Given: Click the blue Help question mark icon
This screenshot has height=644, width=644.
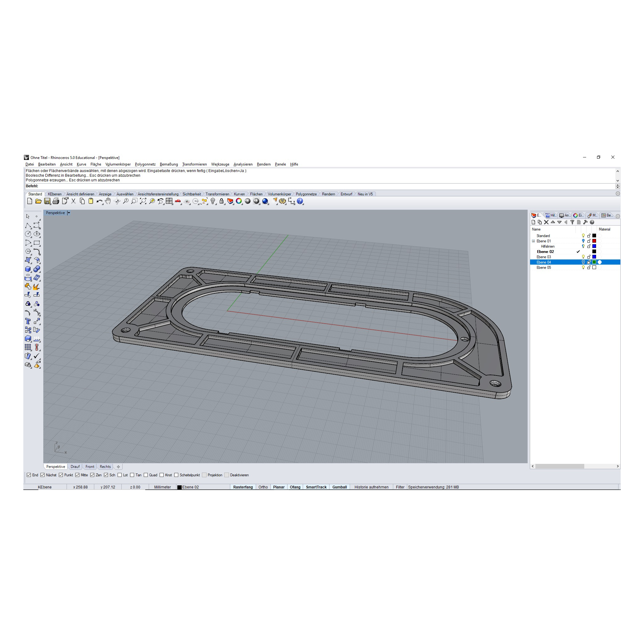Looking at the screenshot, I should tap(300, 201).
